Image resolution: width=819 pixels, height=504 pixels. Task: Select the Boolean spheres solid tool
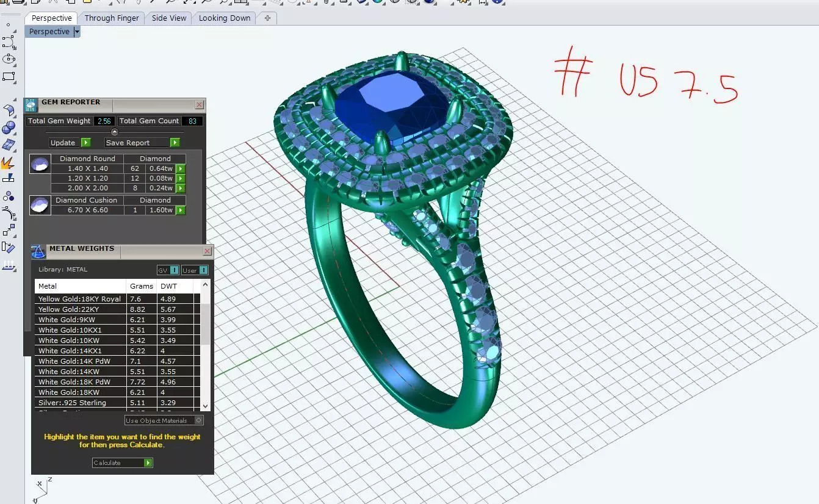coord(9,128)
